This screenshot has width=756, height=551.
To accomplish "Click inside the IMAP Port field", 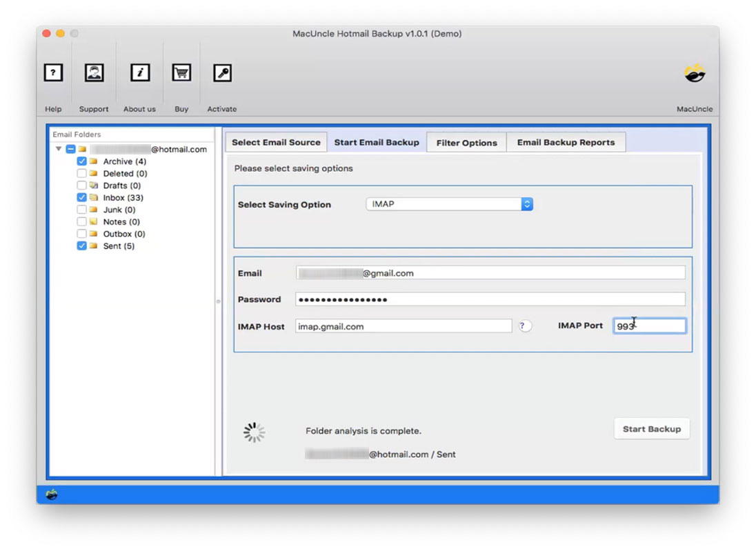I will 648,325.
